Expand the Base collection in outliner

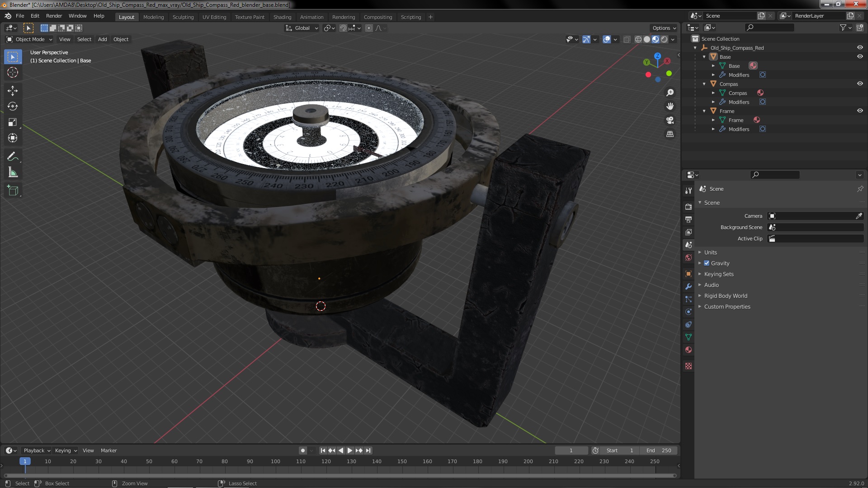tap(705, 56)
